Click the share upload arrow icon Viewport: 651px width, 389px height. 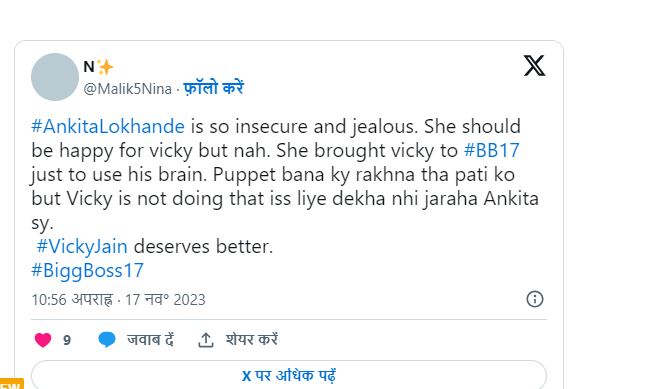coord(206,340)
